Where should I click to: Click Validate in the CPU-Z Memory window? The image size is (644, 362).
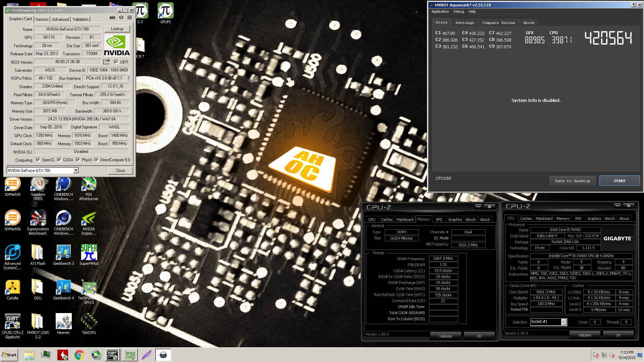tap(445, 336)
